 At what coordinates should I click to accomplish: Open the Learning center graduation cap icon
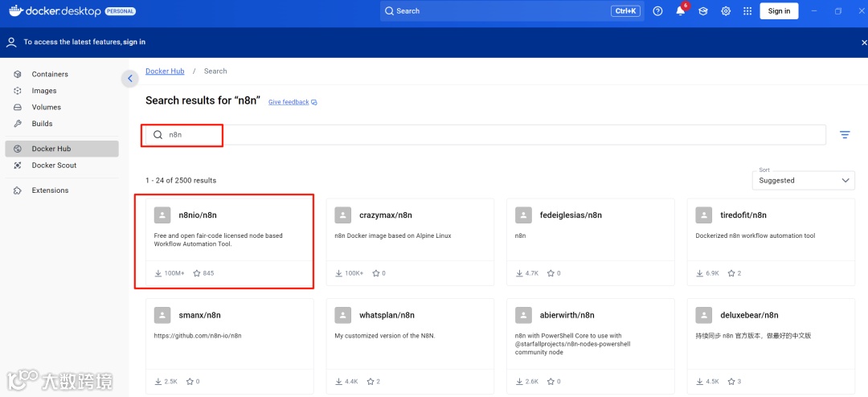(x=703, y=11)
